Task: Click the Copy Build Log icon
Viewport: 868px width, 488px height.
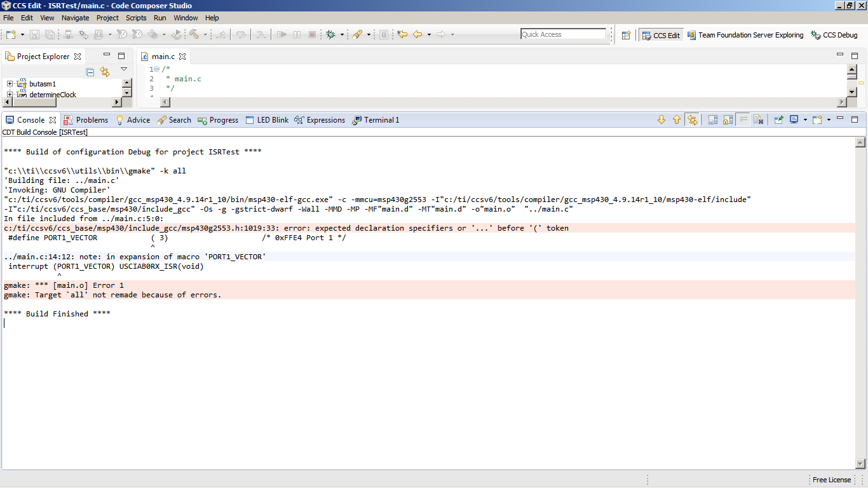Action: [x=712, y=119]
